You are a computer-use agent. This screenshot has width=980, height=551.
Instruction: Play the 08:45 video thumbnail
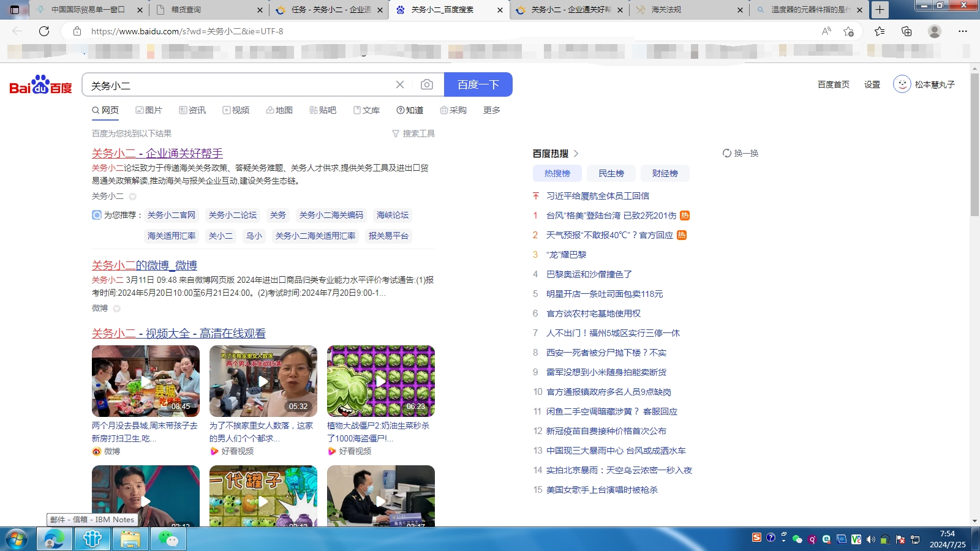point(146,381)
